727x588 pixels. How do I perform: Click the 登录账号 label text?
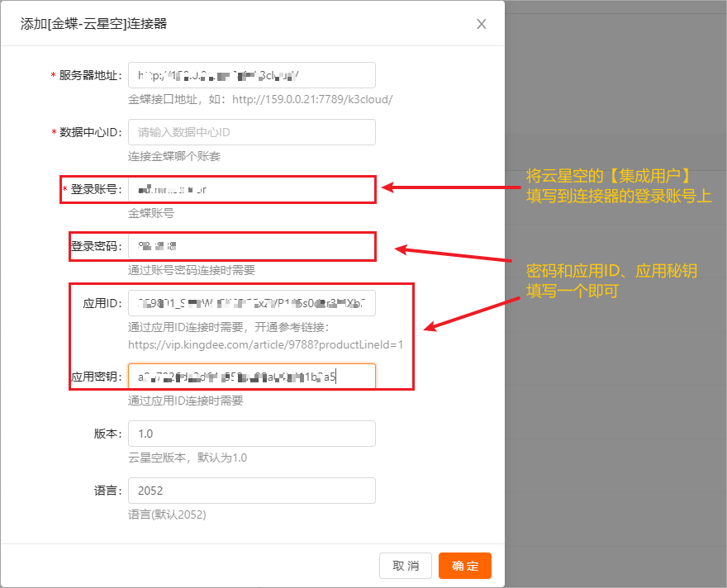(x=96, y=189)
